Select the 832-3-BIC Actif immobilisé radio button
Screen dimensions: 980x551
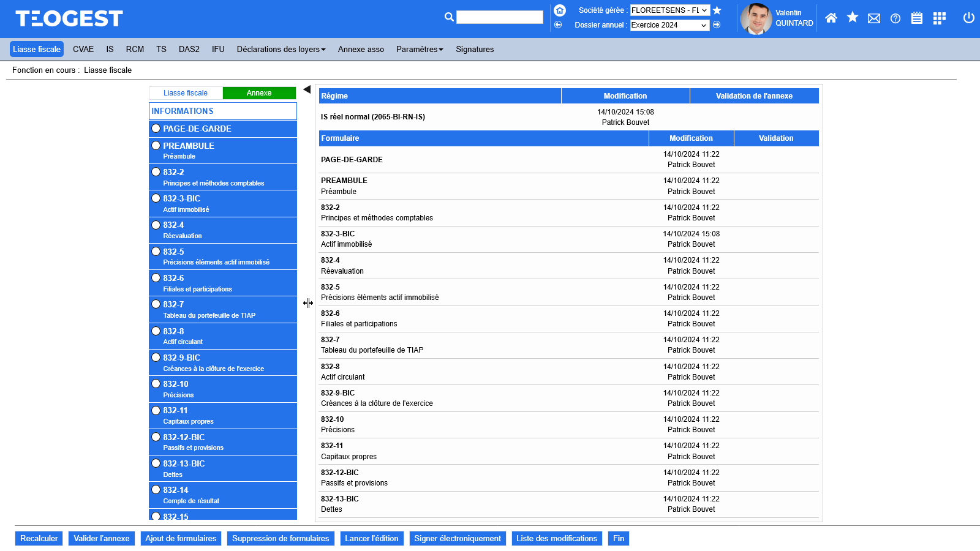pyautogui.click(x=156, y=198)
